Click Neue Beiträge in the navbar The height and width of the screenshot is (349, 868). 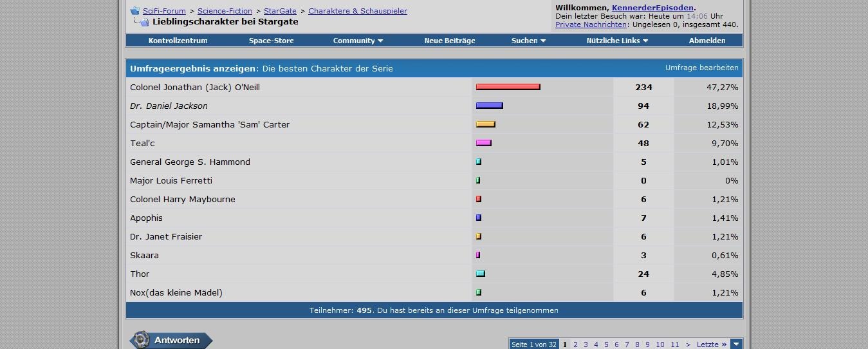(x=449, y=41)
